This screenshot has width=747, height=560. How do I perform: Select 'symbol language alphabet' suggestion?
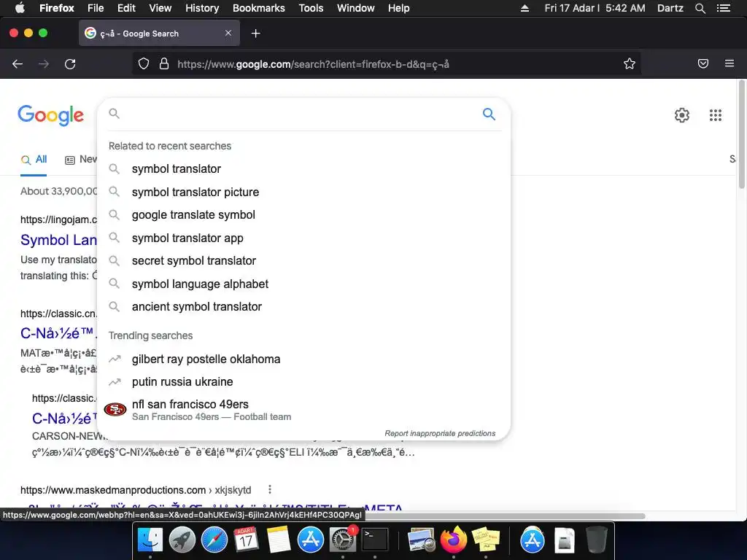(x=303, y=284)
